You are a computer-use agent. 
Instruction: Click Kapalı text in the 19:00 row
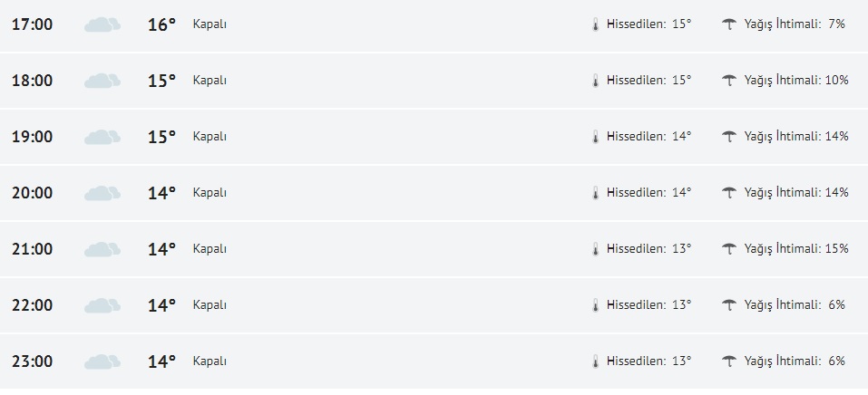click(x=210, y=137)
